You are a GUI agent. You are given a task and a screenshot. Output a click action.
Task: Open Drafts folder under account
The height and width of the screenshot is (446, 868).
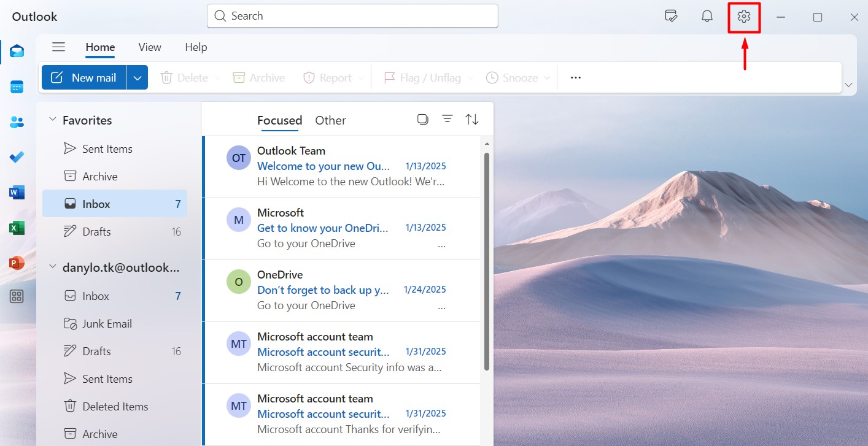tap(115, 351)
